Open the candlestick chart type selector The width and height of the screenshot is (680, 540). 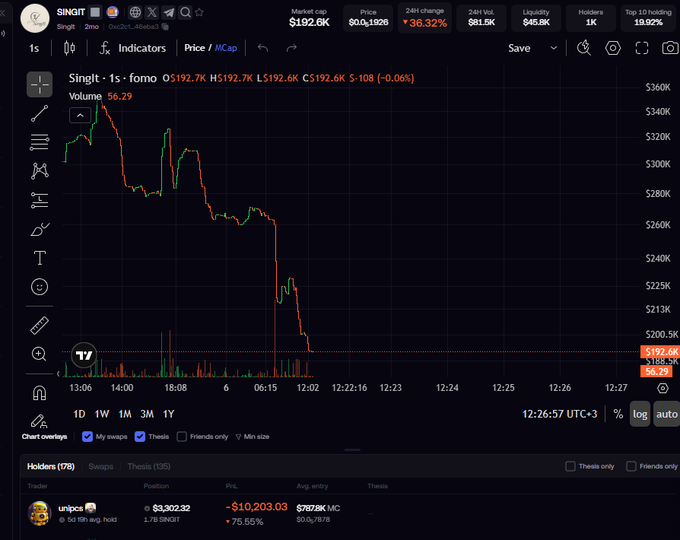pos(69,48)
